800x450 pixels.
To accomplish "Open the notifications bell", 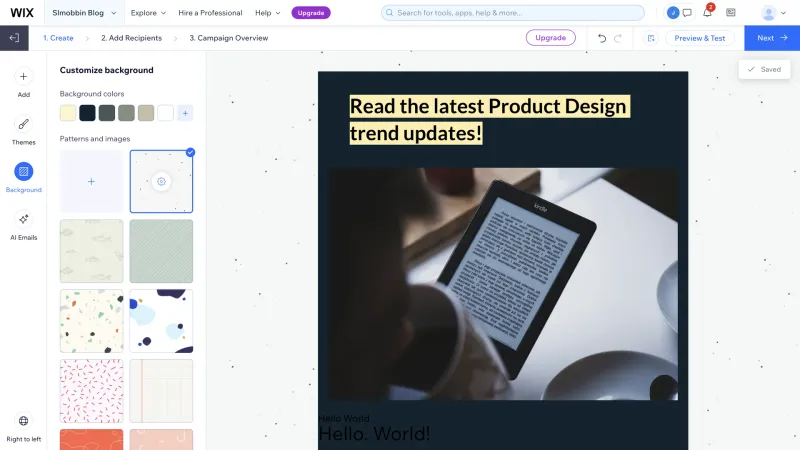I will (x=707, y=13).
